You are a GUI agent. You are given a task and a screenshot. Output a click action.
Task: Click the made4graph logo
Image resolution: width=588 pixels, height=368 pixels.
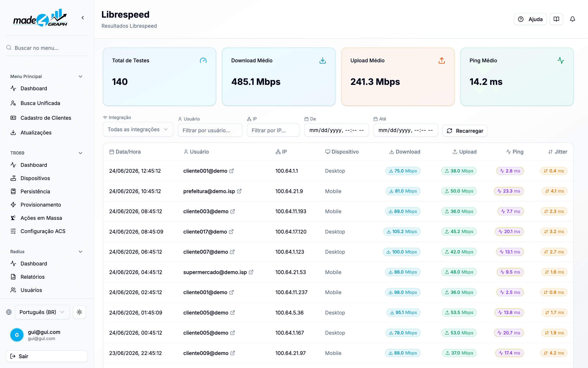(x=40, y=18)
